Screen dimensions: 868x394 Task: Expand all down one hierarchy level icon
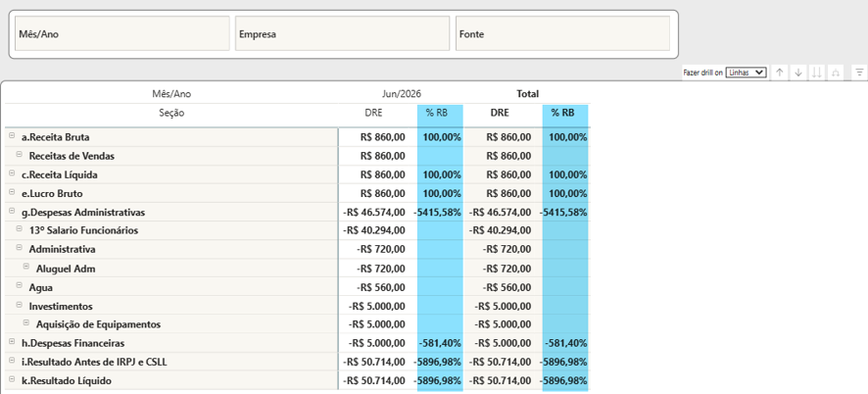pos(836,73)
